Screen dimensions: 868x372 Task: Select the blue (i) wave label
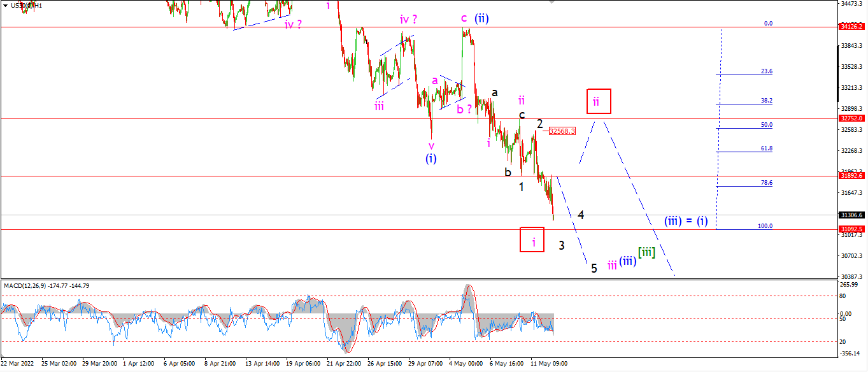[431, 158]
